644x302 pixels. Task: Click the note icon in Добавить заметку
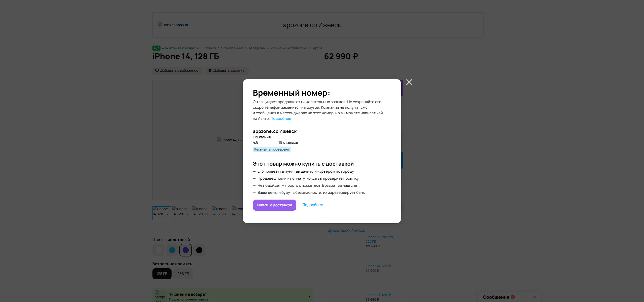(x=210, y=70)
